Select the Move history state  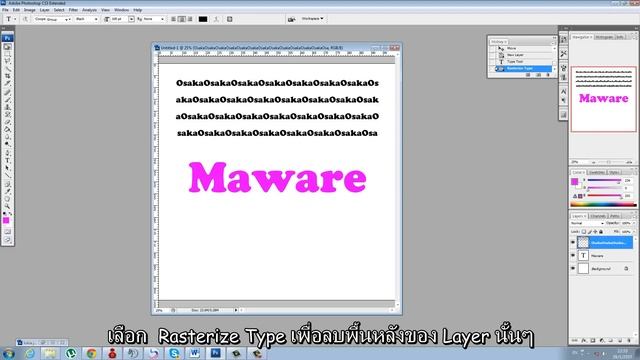pos(524,48)
